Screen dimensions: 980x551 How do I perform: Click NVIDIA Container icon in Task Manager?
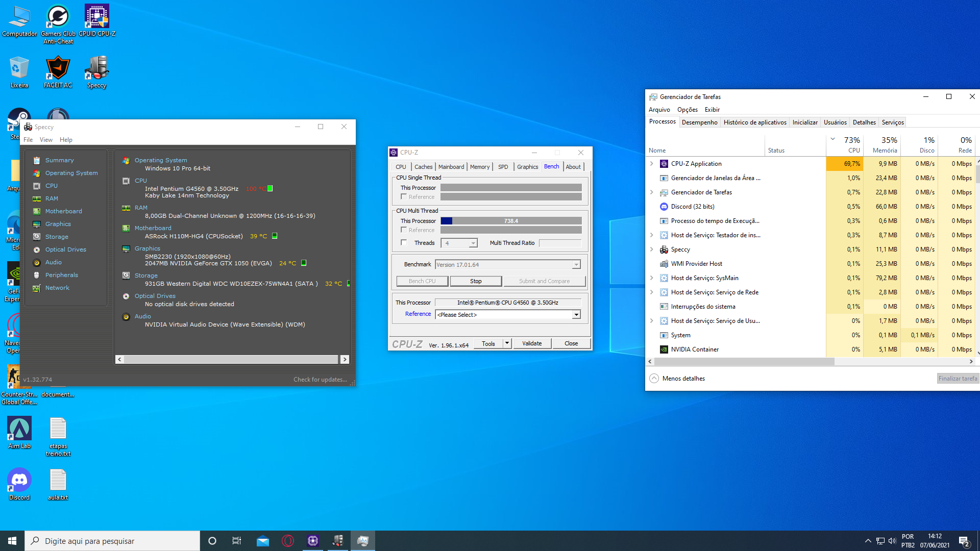point(664,349)
